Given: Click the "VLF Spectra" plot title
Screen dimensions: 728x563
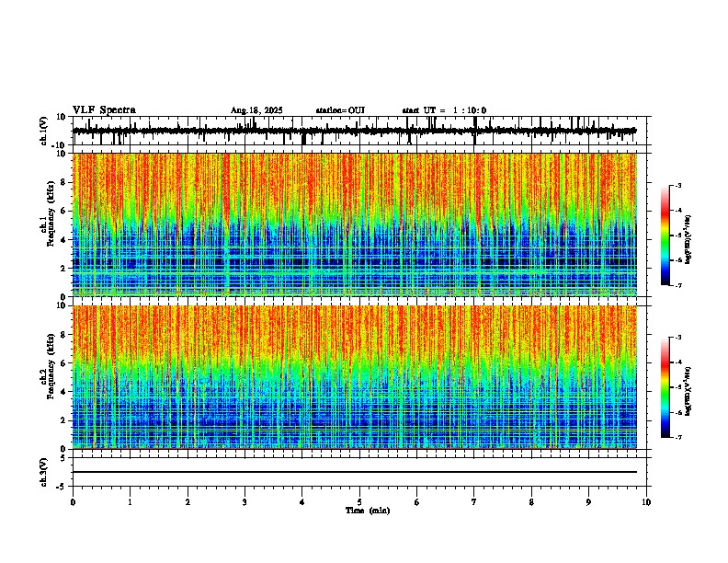Looking at the screenshot, I should tap(104, 110).
